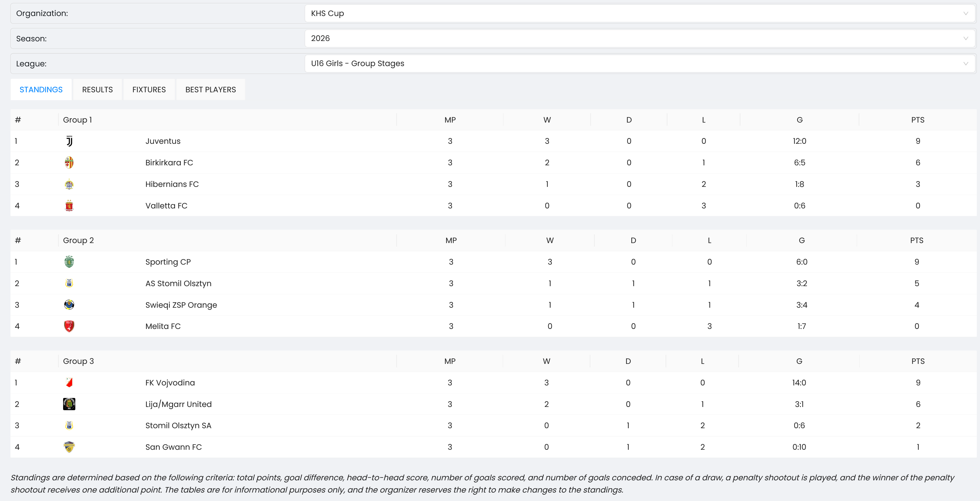The image size is (980, 501).
Task: Click the Sporting CP club logo
Action: click(69, 262)
